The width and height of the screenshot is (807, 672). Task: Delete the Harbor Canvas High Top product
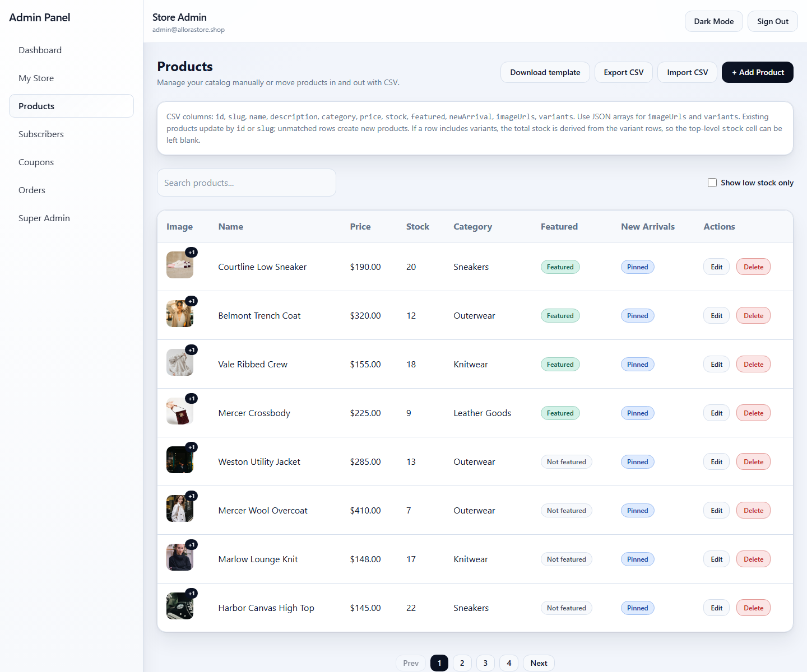753,608
